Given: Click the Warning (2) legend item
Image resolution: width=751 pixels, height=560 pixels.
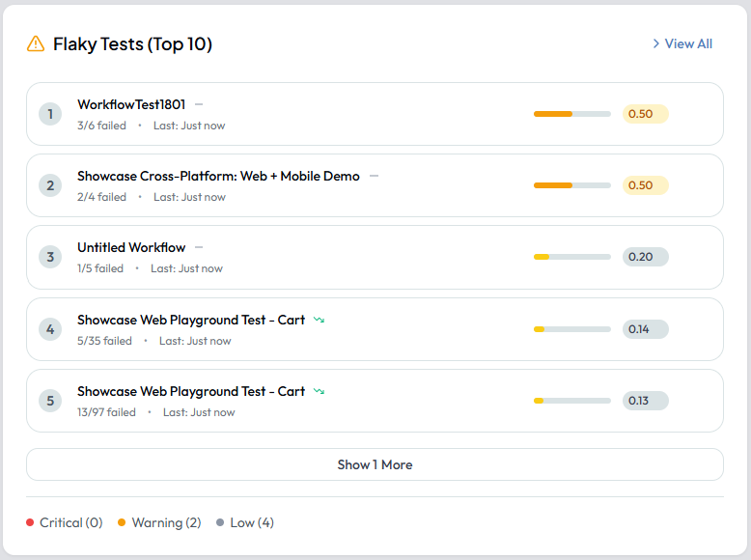Looking at the screenshot, I should pos(159,522).
